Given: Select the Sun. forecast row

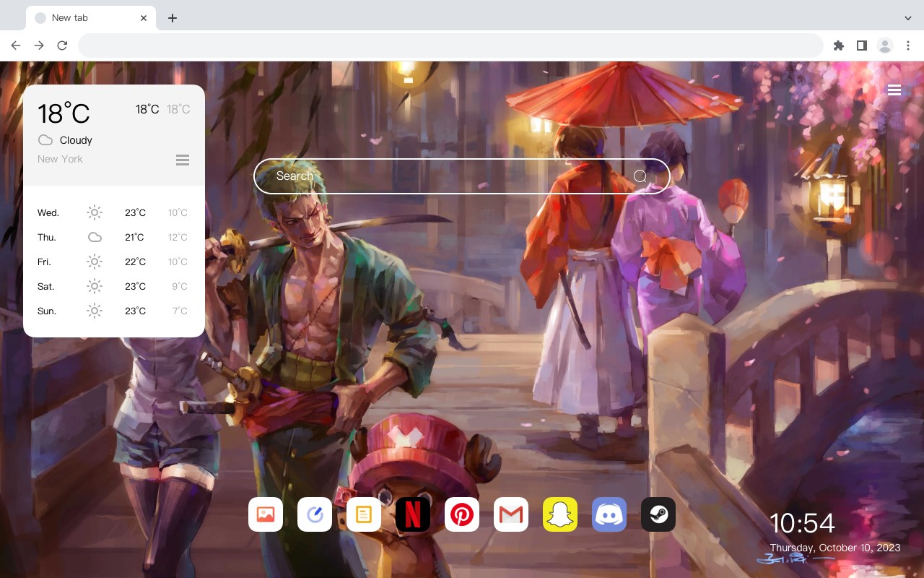Looking at the screenshot, I should coord(114,311).
